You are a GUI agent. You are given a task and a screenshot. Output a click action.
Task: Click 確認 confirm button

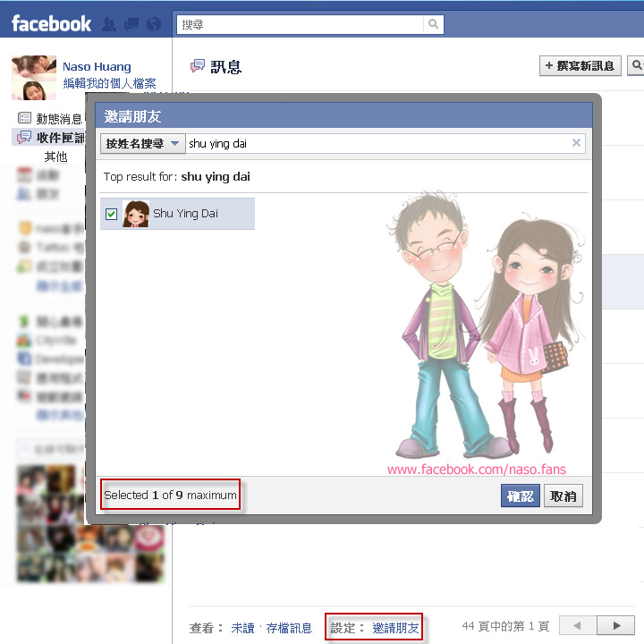[x=520, y=496]
